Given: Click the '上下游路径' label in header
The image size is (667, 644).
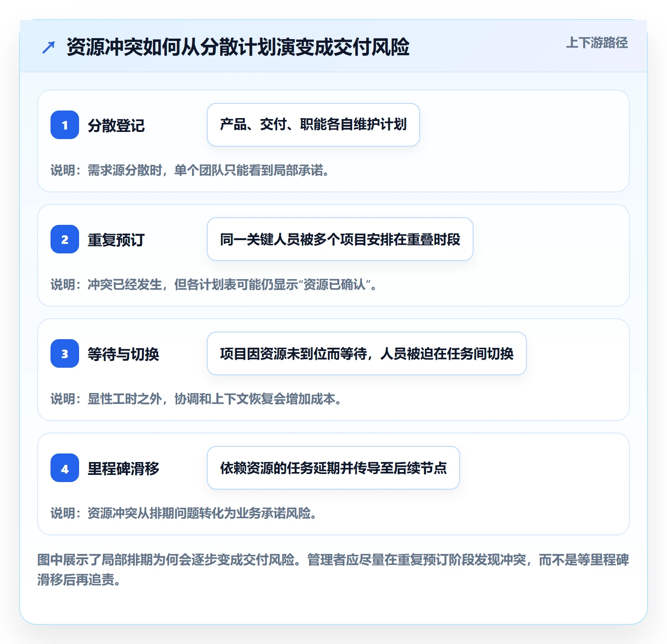Looking at the screenshot, I should coord(596,42).
